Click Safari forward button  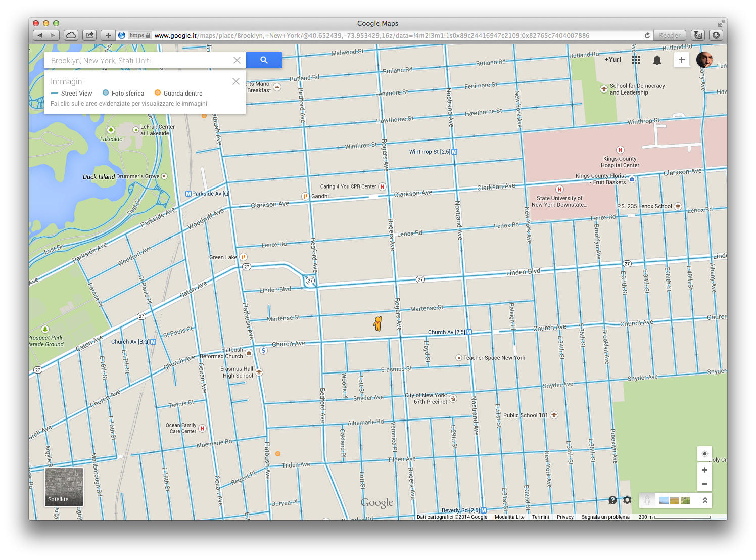(53, 35)
